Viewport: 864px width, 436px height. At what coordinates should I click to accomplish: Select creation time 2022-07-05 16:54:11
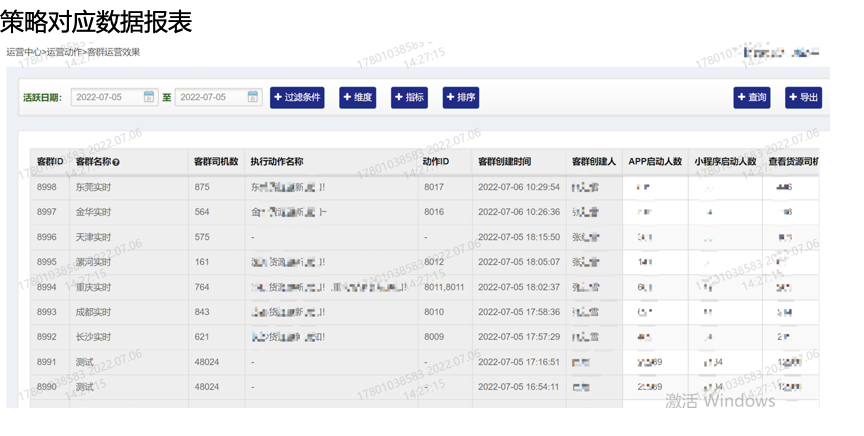(519, 387)
